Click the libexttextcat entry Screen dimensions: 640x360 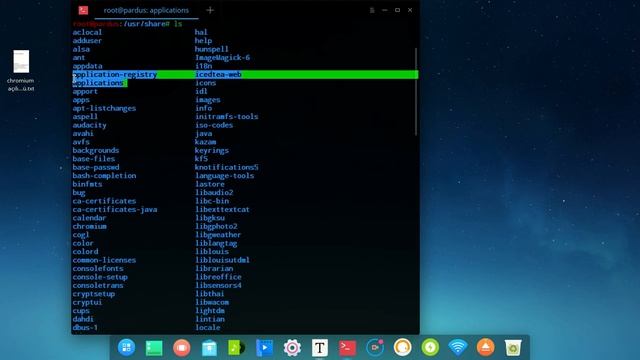[222, 209]
